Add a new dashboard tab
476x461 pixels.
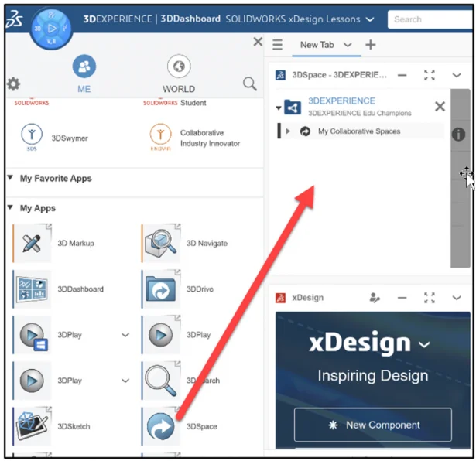[x=370, y=45]
